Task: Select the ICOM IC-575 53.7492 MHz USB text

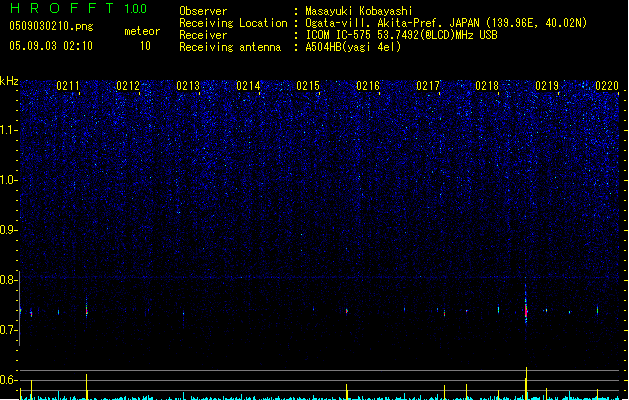Action: (x=402, y=35)
